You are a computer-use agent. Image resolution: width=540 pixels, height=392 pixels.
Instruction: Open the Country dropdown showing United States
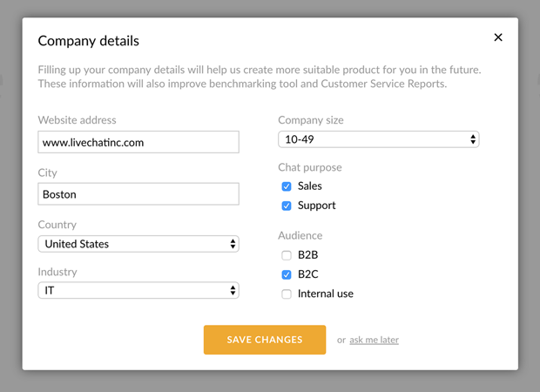pyautogui.click(x=138, y=244)
